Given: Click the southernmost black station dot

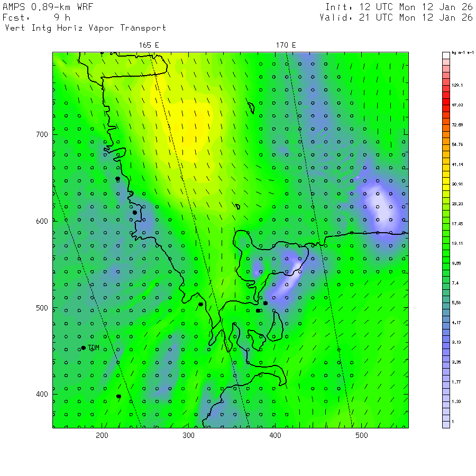Looking at the screenshot, I should point(118,396).
